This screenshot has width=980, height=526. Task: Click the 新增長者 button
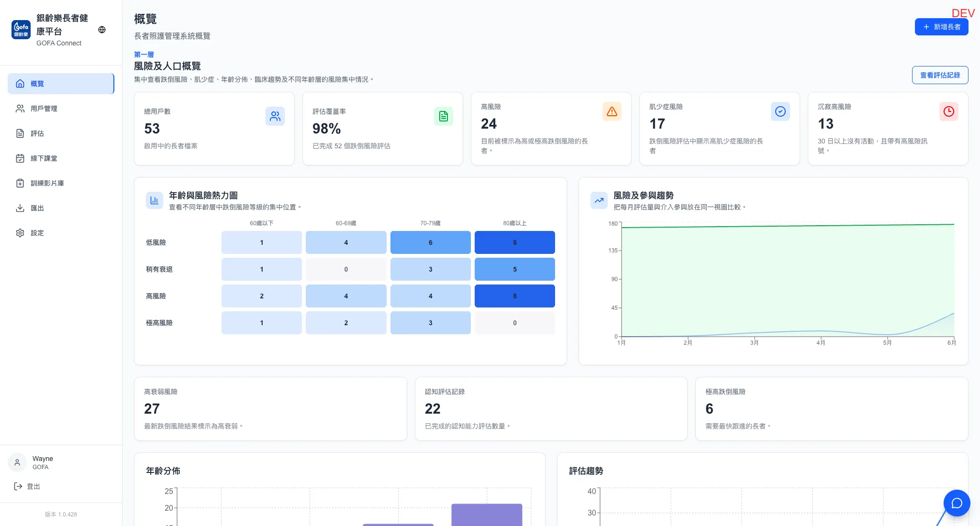[x=941, y=27]
